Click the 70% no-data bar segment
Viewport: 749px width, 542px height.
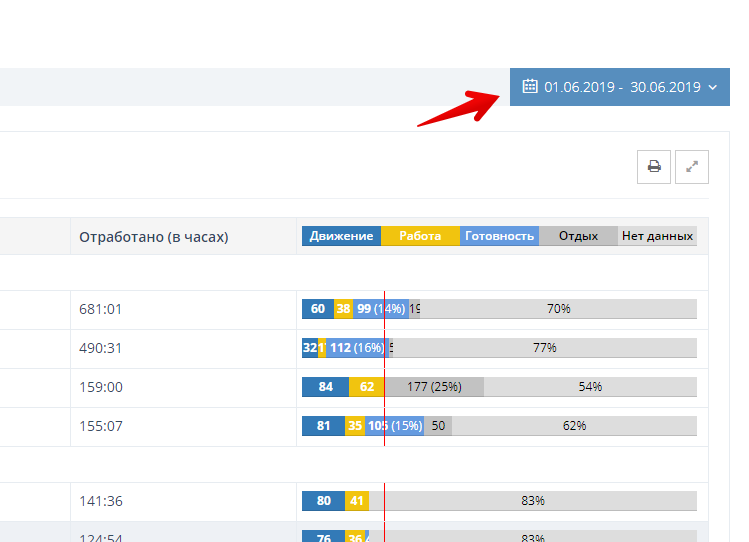(558, 309)
